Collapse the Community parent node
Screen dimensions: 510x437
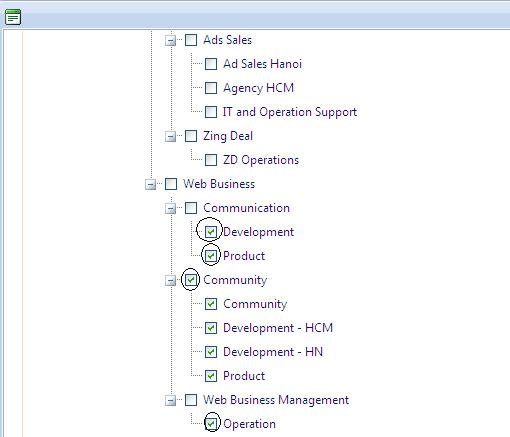point(170,281)
